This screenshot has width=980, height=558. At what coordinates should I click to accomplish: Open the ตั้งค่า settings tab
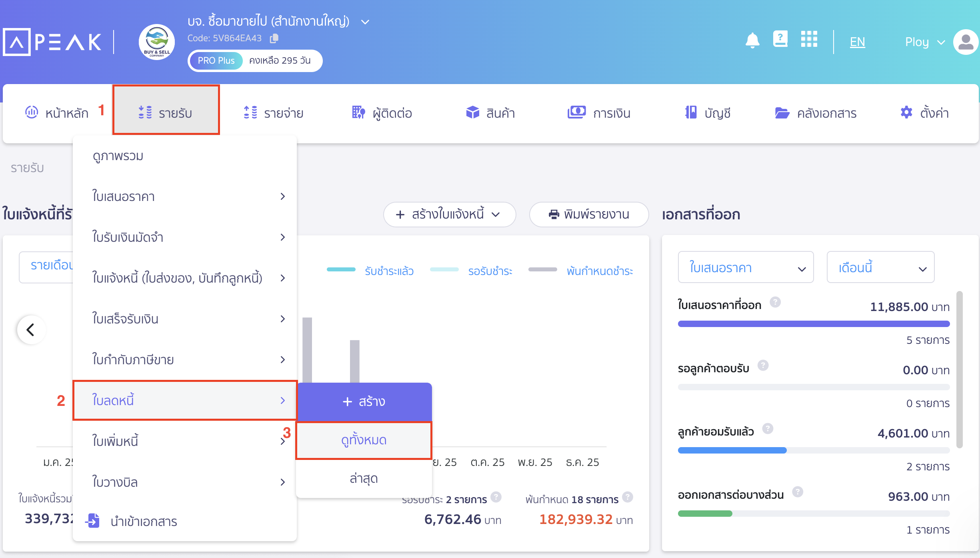924,113
